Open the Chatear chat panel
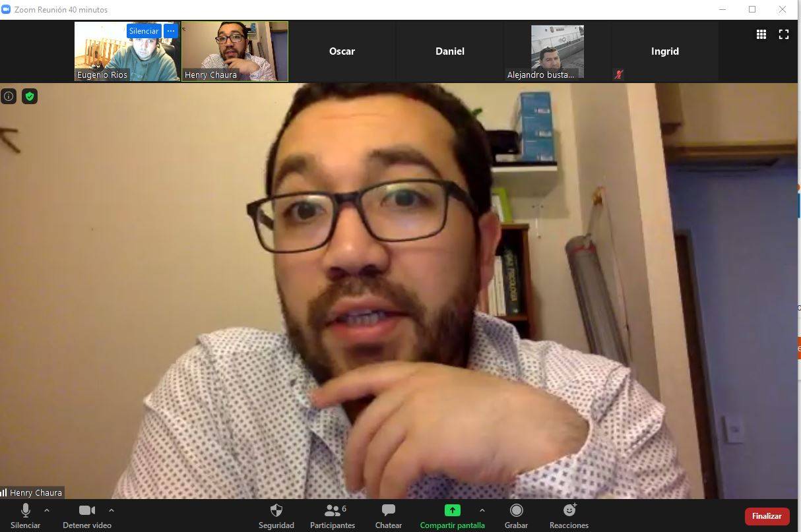This screenshot has width=801, height=532. [x=389, y=516]
